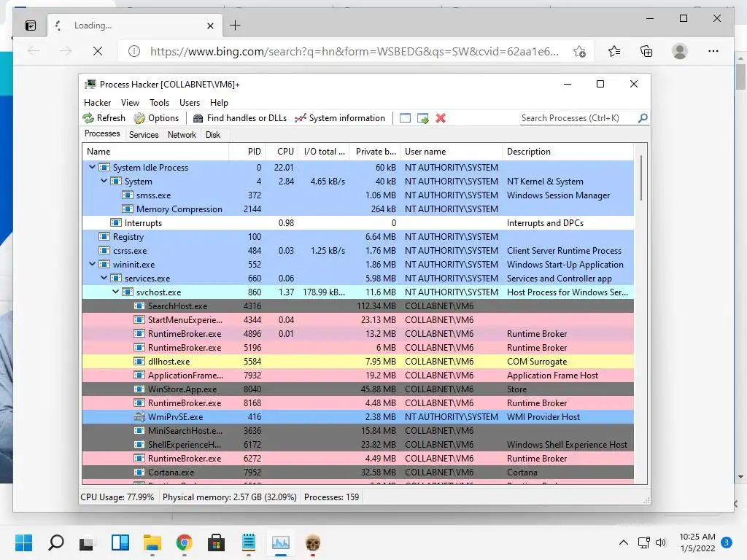Collapse the System process node
747x560 pixels.
[x=104, y=181]
